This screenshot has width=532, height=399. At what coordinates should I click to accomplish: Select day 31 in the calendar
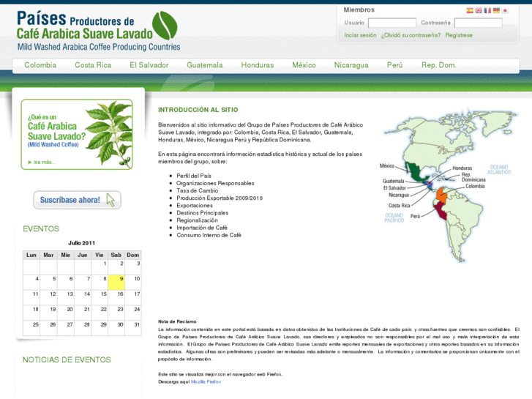pos(133,328)
